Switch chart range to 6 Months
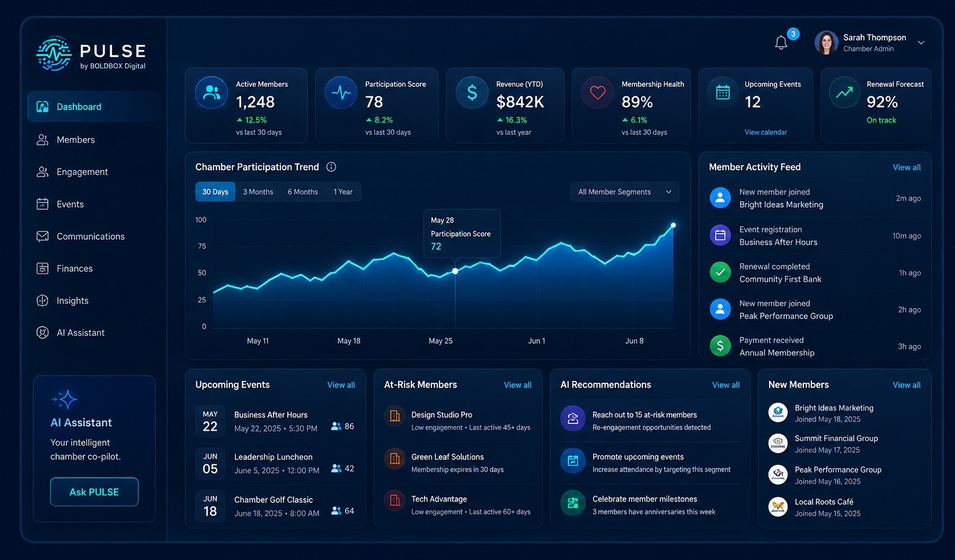 click(303, 192)
